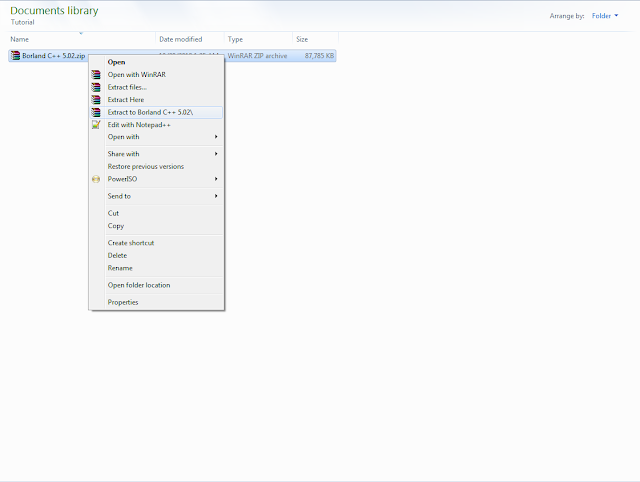Viewport: 640px width, 482px height.
Task: Sort by the Name column header
Action: (81, 39)
